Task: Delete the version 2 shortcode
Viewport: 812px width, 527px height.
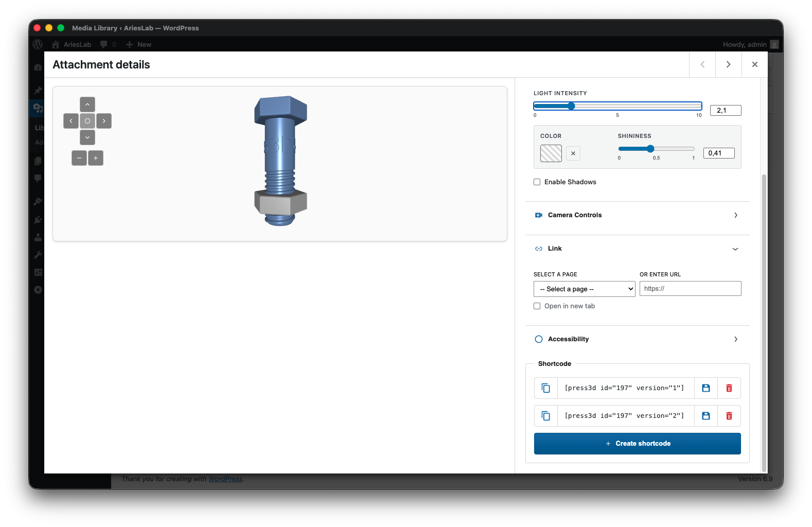Action: (x=729, y=416)
